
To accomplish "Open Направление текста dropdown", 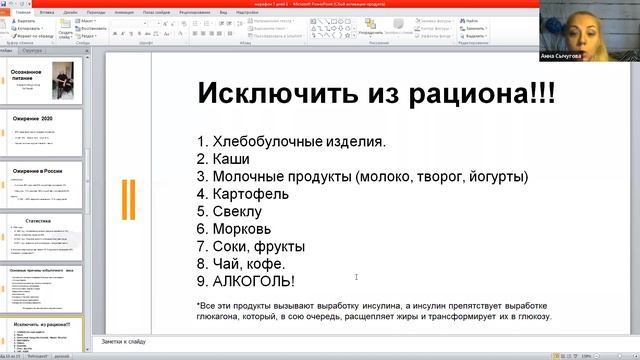I will point(271,21).
